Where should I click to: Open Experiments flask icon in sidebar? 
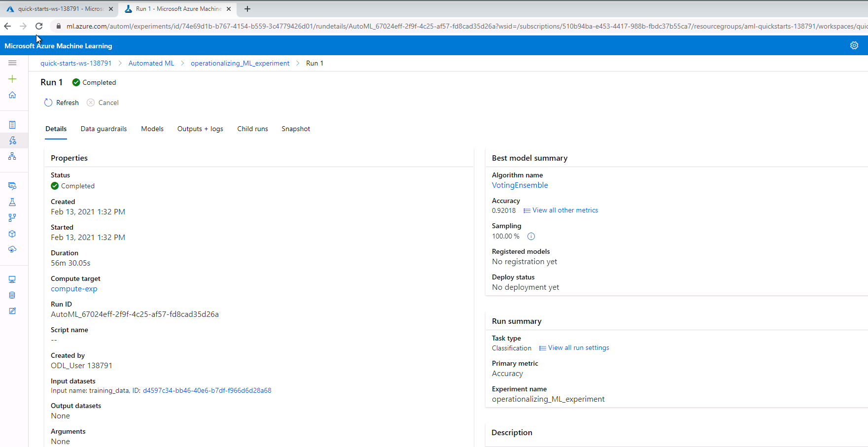[12, 202]
